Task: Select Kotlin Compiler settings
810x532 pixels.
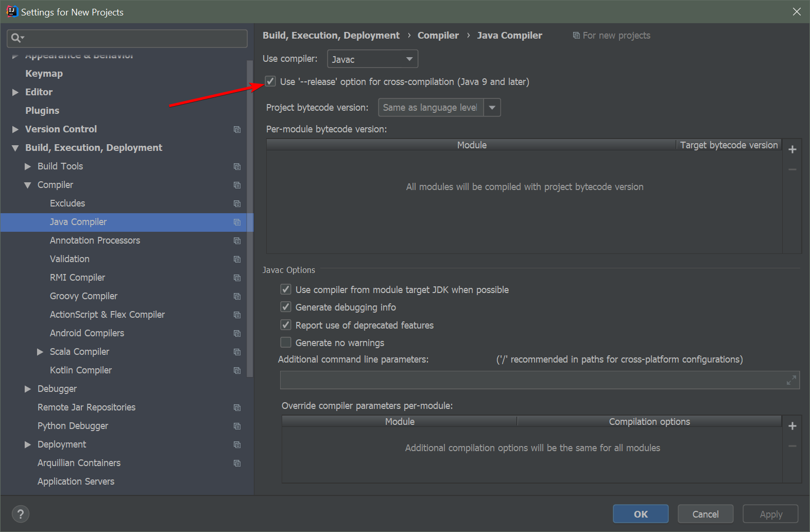Action: (81, 370)
